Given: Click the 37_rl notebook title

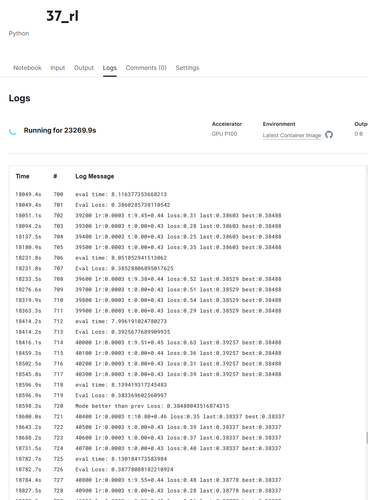Looking at the screenshot, I should 62,16.
